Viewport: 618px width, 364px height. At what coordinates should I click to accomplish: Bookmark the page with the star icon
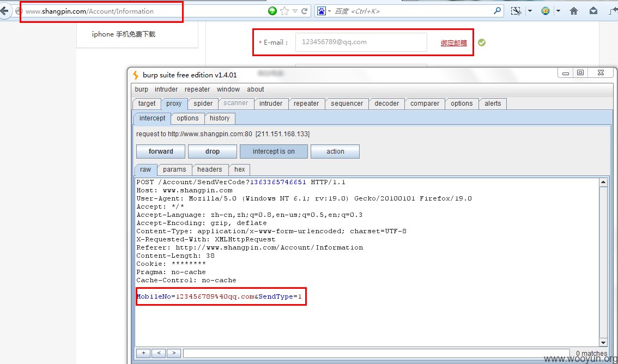click(x=284, y=11)
